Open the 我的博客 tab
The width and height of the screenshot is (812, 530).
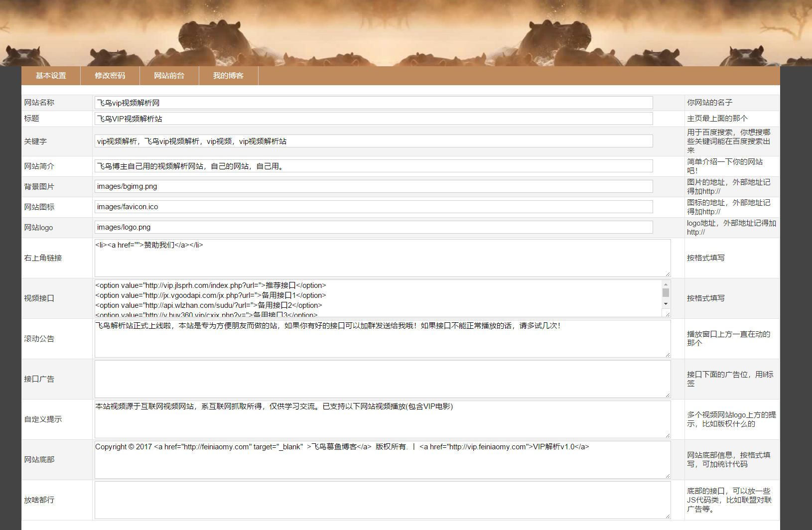coord(229,76)
